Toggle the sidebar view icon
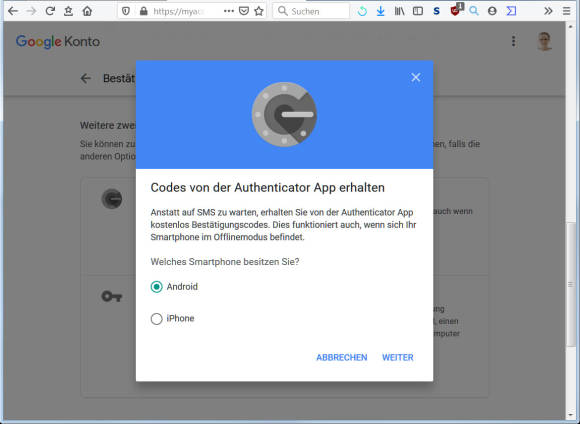 (x=418, y=11)
